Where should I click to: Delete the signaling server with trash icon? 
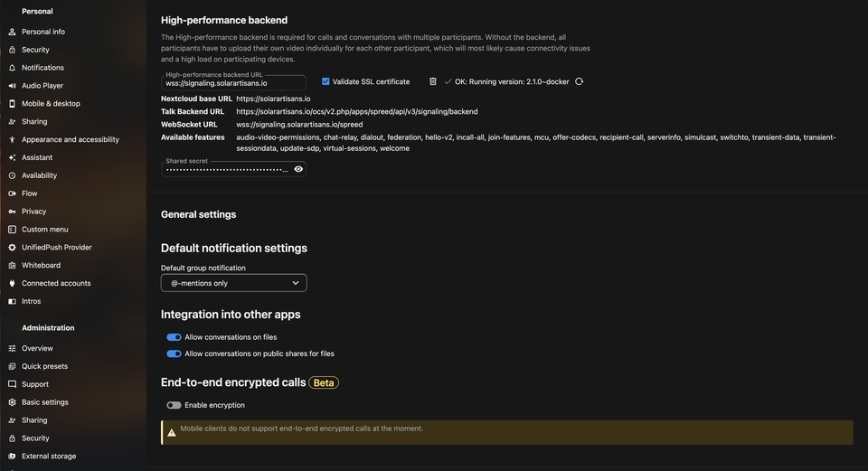coord(433,81)
